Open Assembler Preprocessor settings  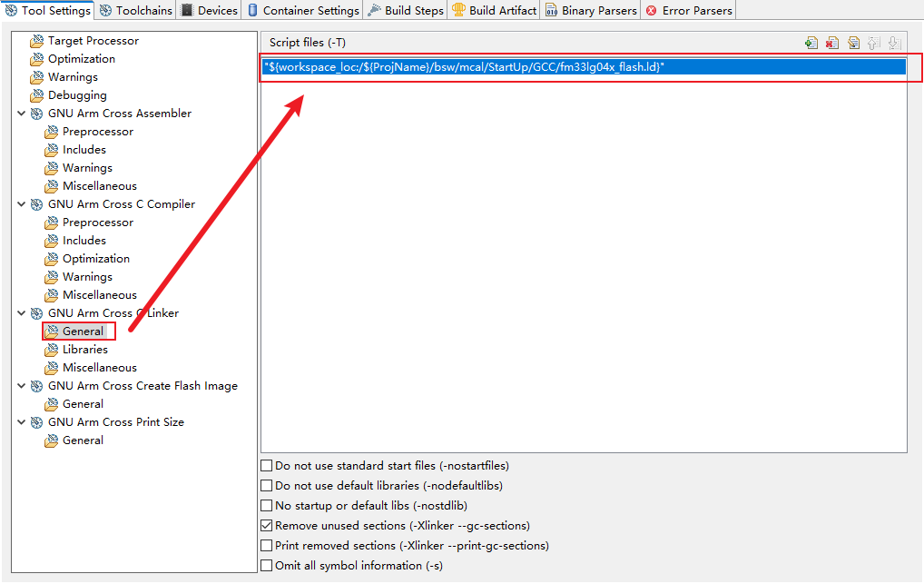98,132
